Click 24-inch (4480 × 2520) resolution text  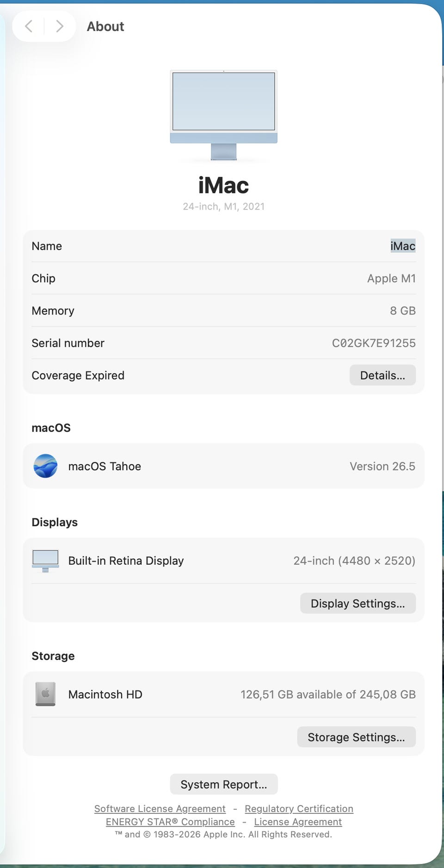(354, 560)
